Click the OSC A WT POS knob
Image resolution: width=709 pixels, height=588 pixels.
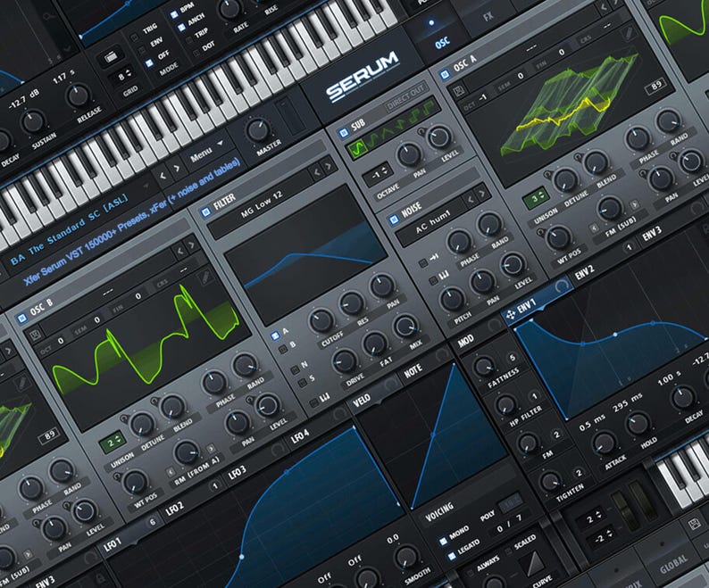[558, 236]
